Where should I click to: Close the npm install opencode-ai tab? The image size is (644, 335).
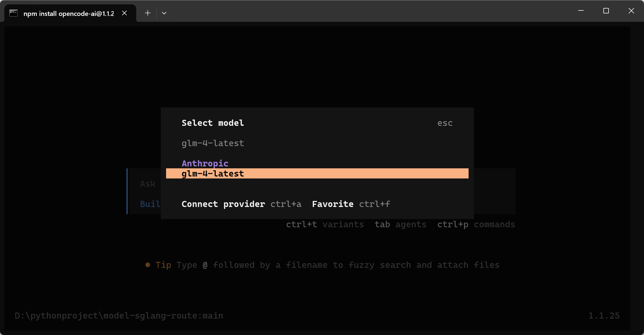tap(124, 13)
